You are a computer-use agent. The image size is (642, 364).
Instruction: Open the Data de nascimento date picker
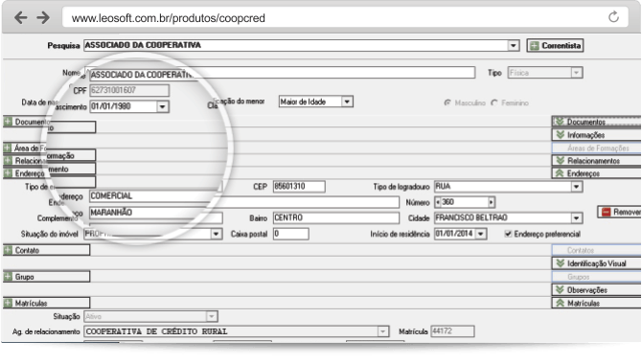point(162,107)
